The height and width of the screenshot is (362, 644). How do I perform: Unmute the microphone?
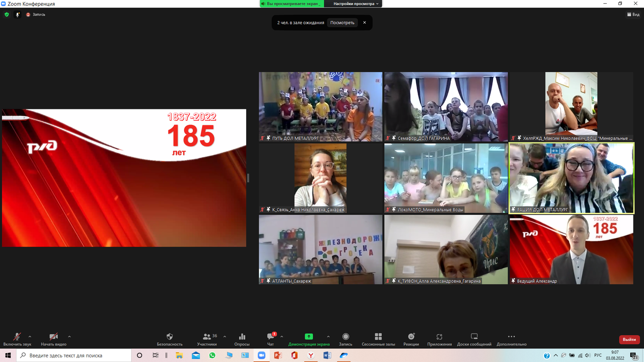(17, 337)
